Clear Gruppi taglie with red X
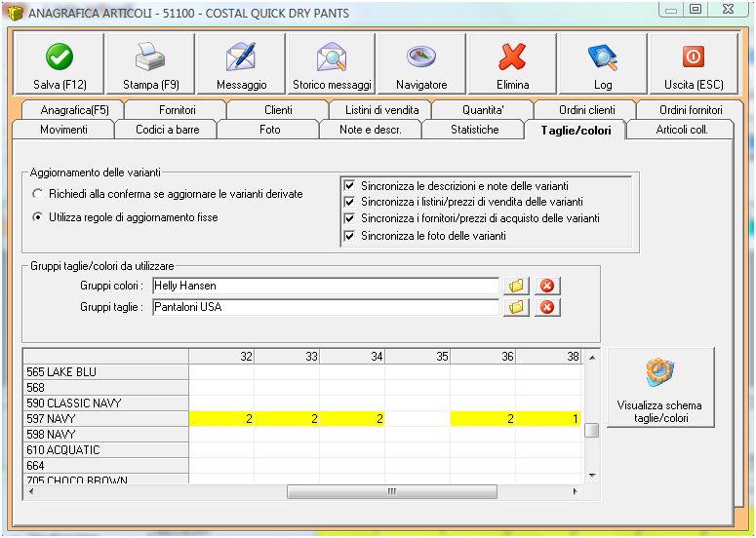756x538 pixels. 547,307
